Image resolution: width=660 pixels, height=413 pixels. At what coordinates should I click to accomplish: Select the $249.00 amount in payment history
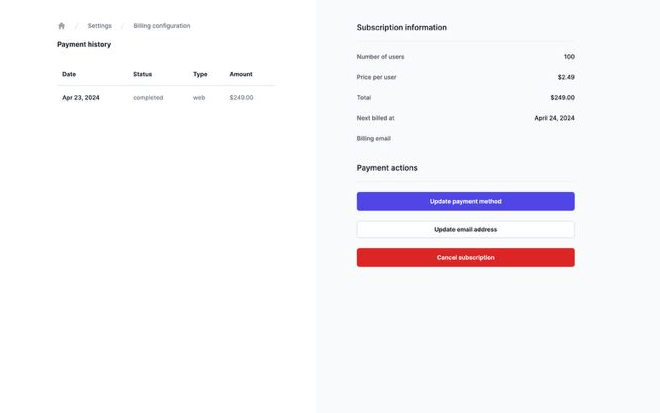241,98
